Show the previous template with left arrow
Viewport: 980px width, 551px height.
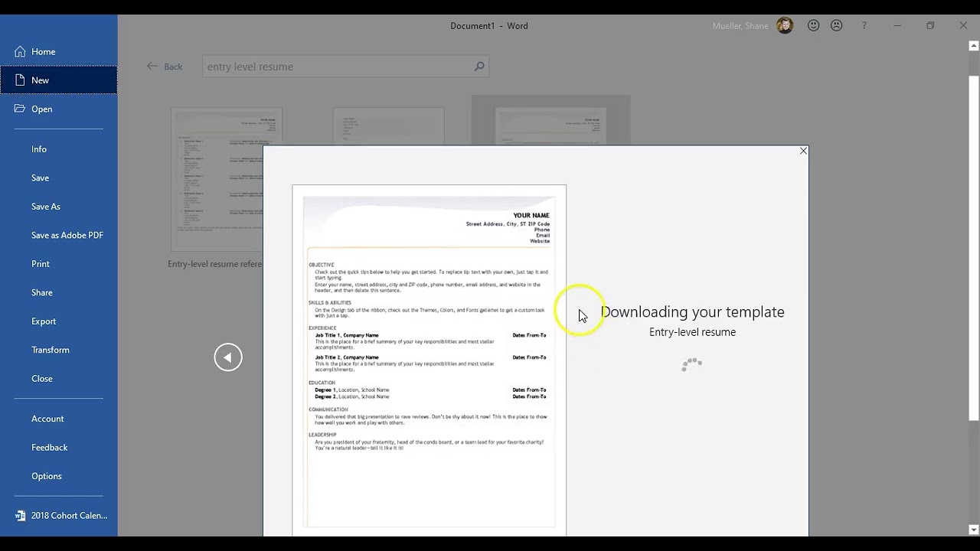228,357
